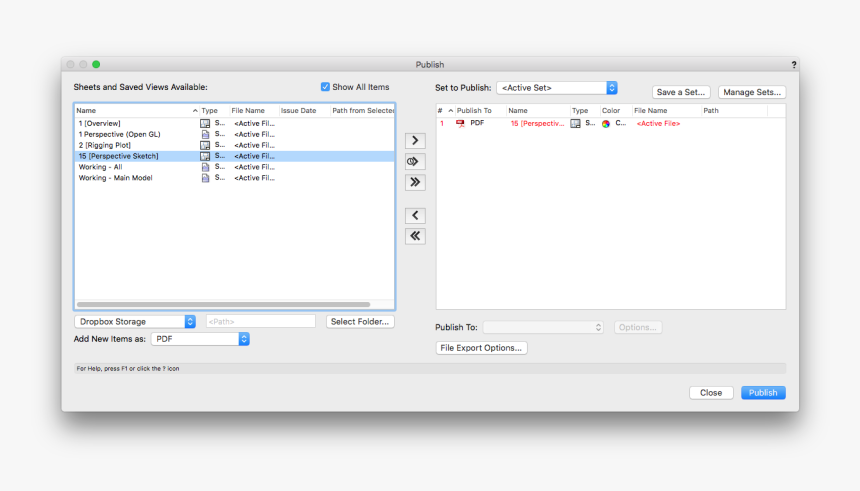
Task: Open File Export Options
Action: point(481,348)
